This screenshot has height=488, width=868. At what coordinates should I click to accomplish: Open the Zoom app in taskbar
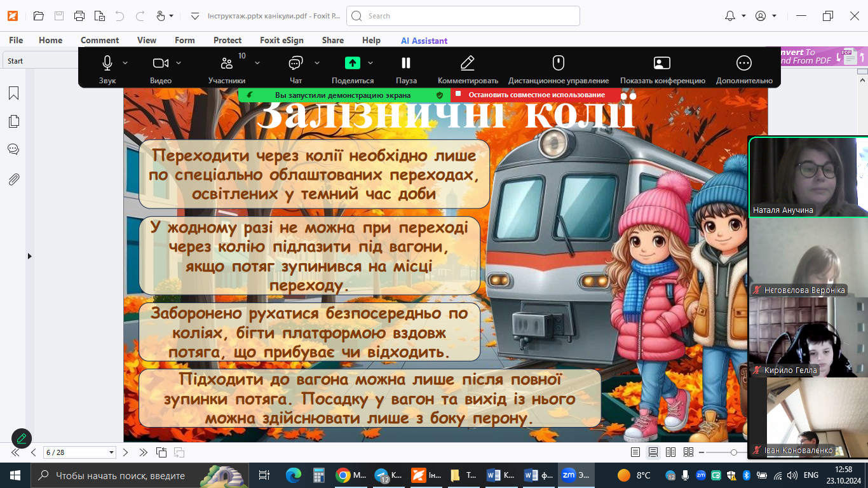point(575,475)
